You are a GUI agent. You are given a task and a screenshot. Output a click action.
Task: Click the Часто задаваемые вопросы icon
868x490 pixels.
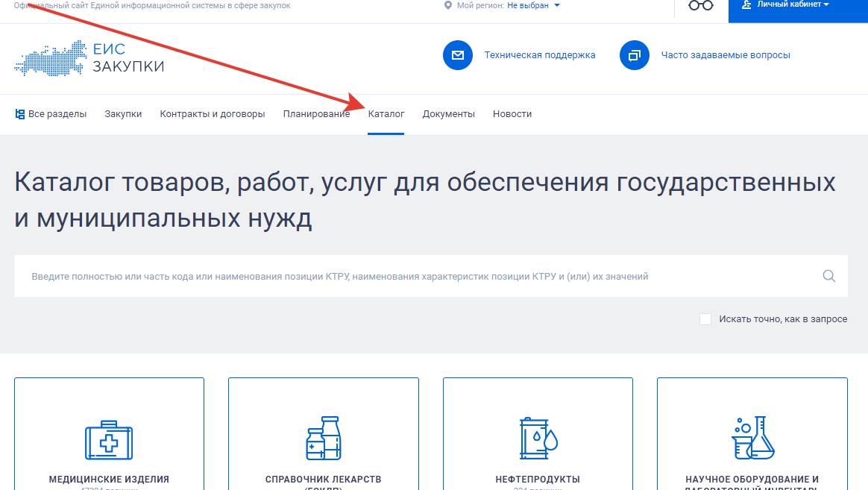634,54
